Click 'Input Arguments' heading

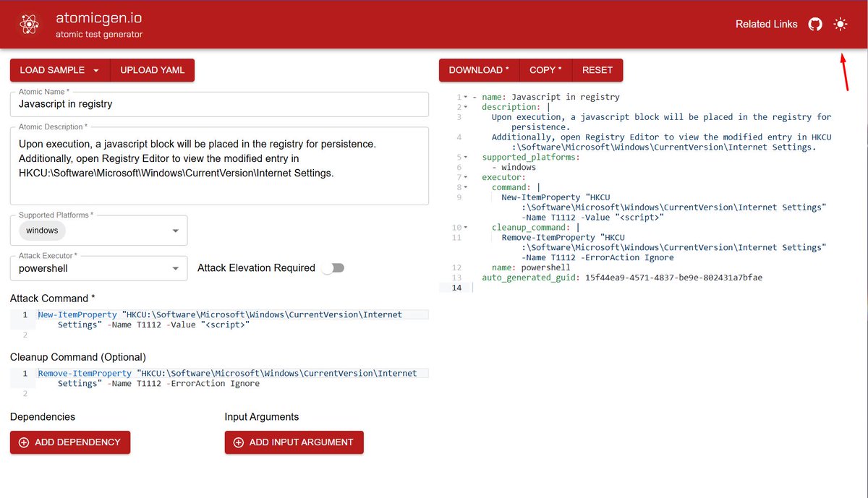click(x=262, y=417)
